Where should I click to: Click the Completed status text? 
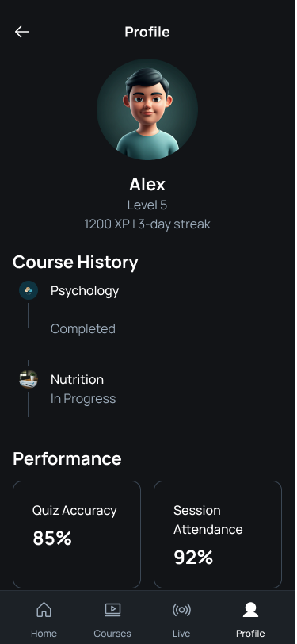pos(83,329)
